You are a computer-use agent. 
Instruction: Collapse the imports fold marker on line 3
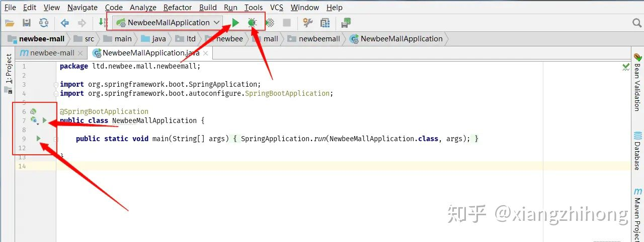point(56,84)
